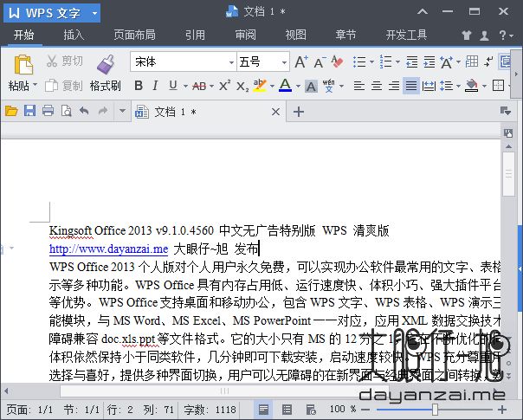Follow the http://www.dayanzai.me hyperlink
This screenshot has height=420, width=523.
pyautogui.click(x=108, y=249)
